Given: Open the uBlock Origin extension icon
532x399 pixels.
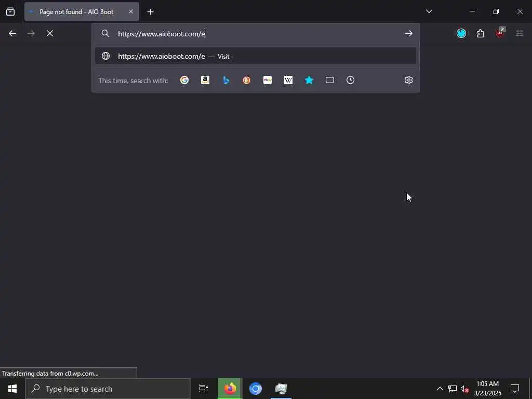Looking at the screenshot, I should point(500,33).
